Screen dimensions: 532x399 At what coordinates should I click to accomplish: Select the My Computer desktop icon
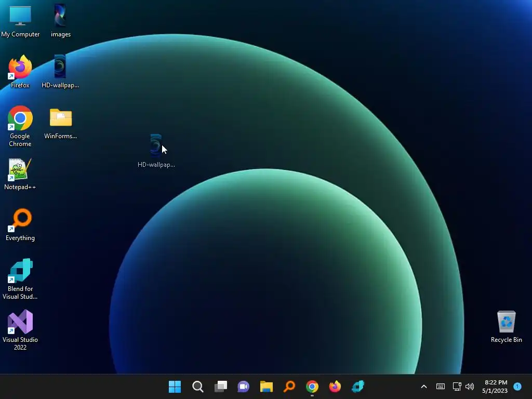[20, 21]
